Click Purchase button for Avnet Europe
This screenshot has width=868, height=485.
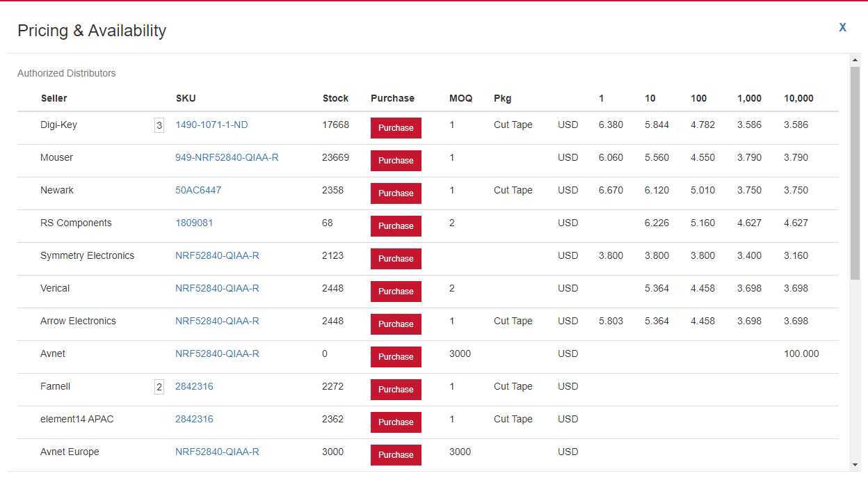pyautogui.click(x=396, y=455)
